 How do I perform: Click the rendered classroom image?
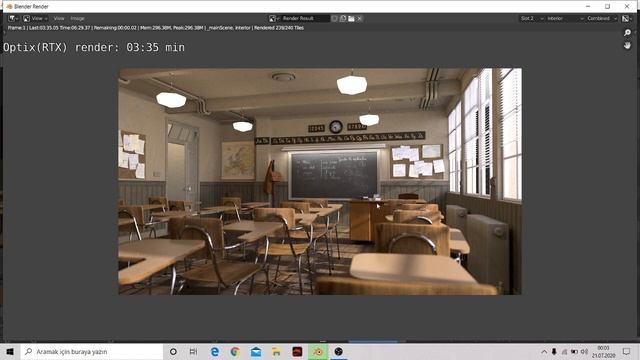[320, 181]
